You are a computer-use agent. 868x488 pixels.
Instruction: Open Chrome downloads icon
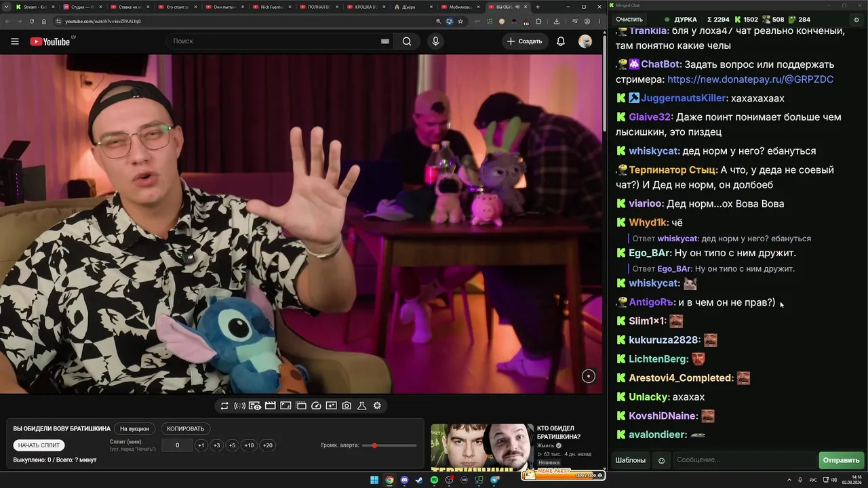coord(557,21)
